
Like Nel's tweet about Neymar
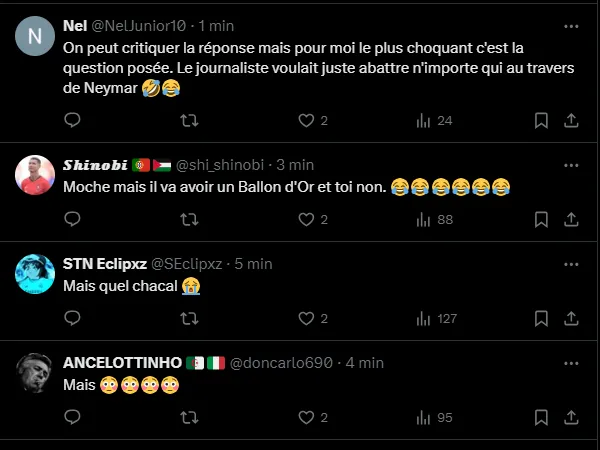(x=307, y=120)
